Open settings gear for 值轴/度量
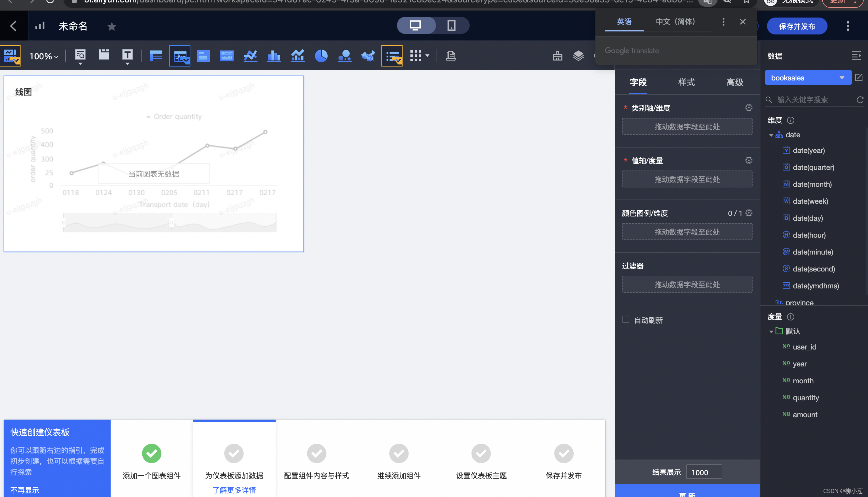The height and width of the screenshot is (497, 868). pyautogui.click(x=749, y=161)
